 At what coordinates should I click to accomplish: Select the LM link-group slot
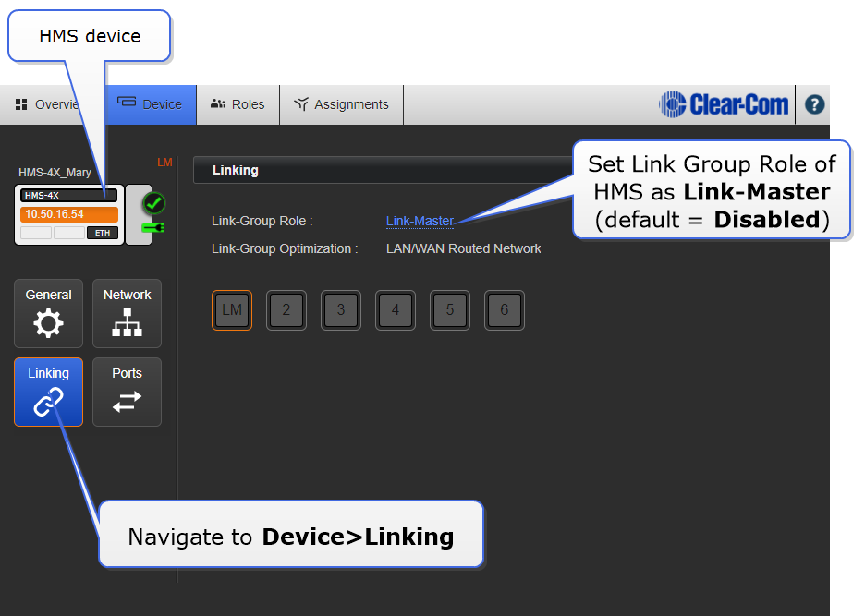click(x=232, y=310)
